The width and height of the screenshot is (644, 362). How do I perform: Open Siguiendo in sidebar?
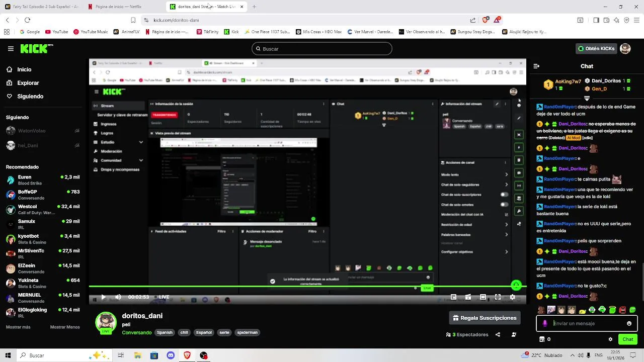[25, 96]
